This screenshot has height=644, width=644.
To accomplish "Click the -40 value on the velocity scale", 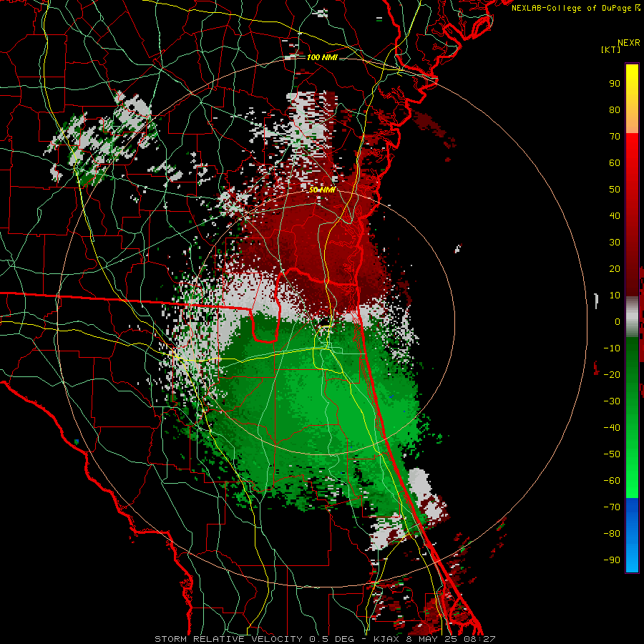I will click(x=612, y=428).
